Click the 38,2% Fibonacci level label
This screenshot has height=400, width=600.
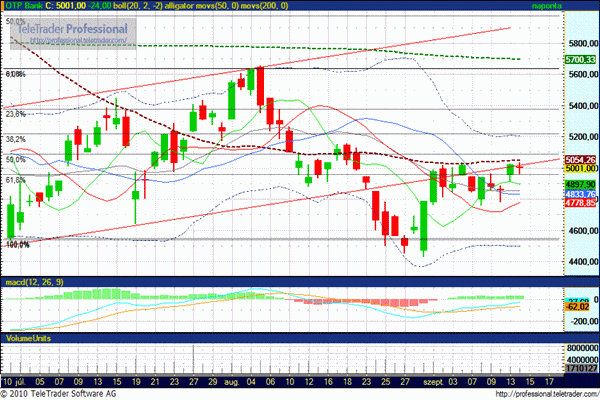click(15, 139)
